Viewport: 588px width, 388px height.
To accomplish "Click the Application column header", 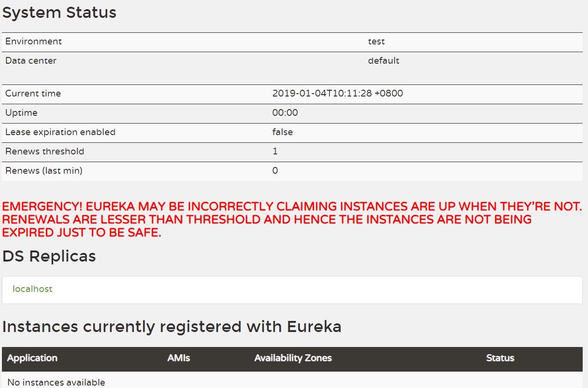I will tap(32, 358).
